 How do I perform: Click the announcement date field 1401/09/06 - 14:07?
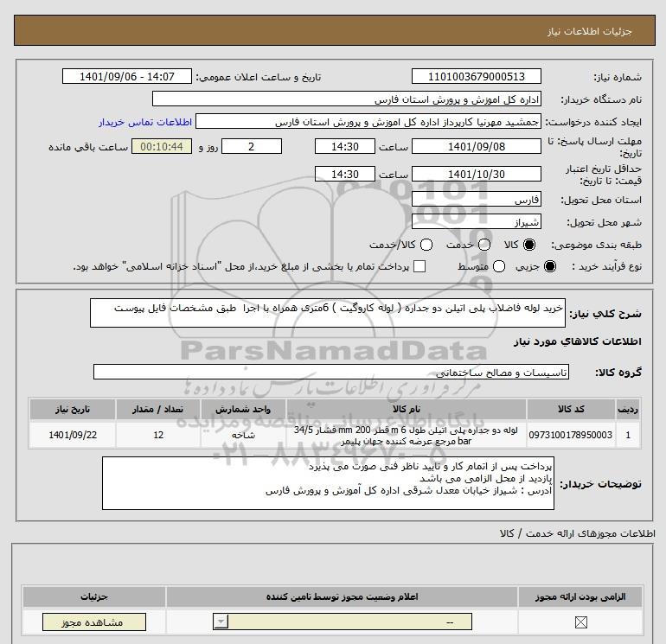click(x=126, y=76)
